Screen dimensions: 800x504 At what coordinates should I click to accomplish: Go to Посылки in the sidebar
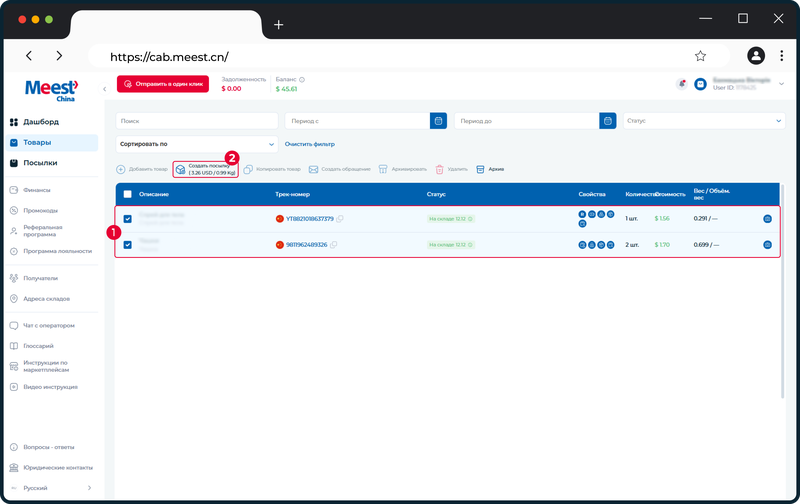(34, 163)
